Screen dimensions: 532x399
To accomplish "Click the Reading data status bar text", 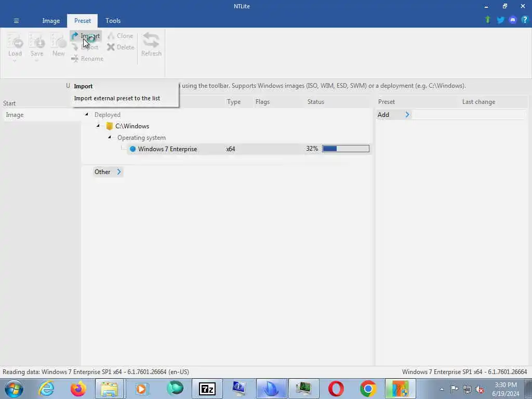I will (96, 372).
